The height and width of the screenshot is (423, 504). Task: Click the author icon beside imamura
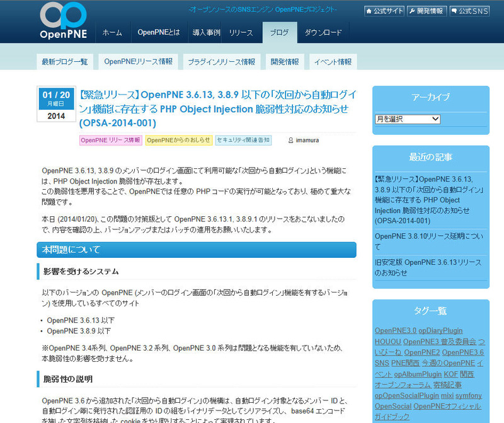[x=290, y=141]
